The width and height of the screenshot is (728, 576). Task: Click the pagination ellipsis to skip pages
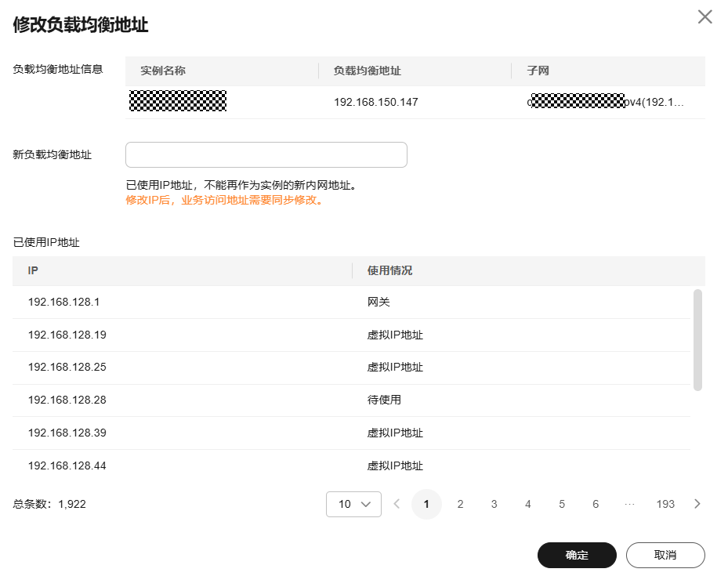tap(629, 505)
